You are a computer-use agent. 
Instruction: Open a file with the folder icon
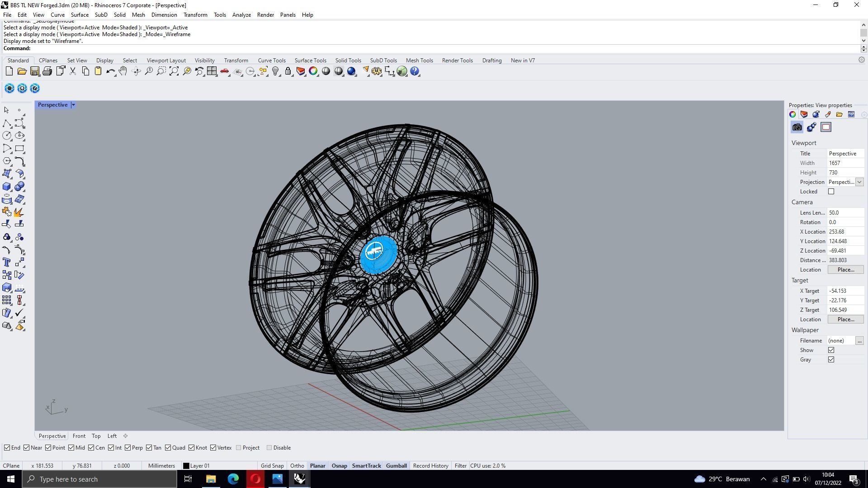click(22, 71)
